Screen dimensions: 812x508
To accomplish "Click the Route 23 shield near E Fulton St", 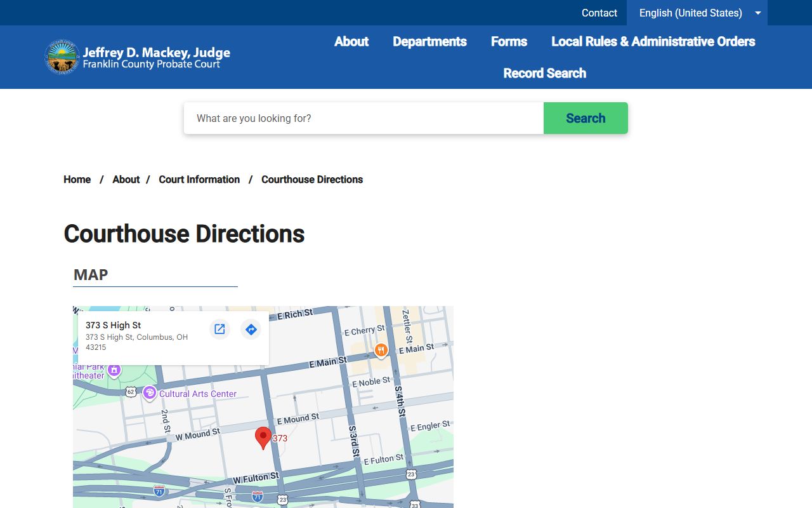I will [411, 474].
